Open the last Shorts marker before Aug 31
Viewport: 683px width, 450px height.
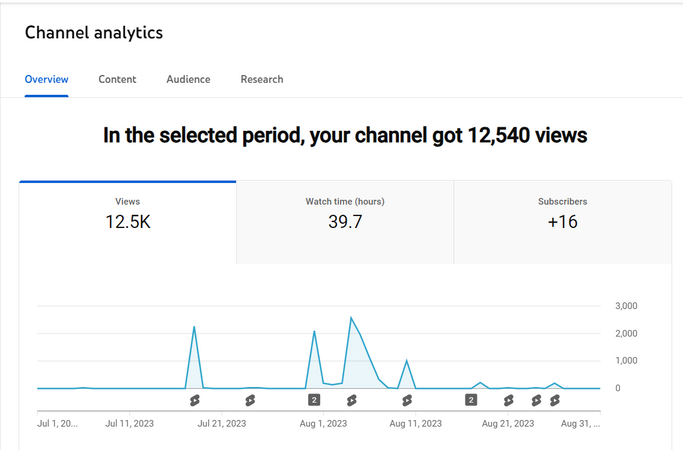point(555,400)
